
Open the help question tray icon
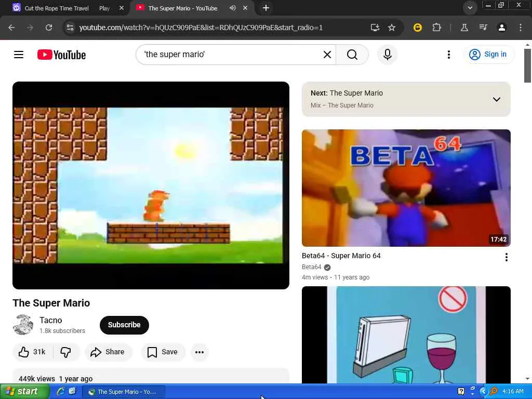coord(461,392)
